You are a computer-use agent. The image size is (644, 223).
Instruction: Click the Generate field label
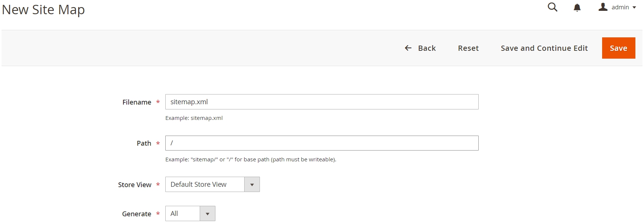click(137, 214)
